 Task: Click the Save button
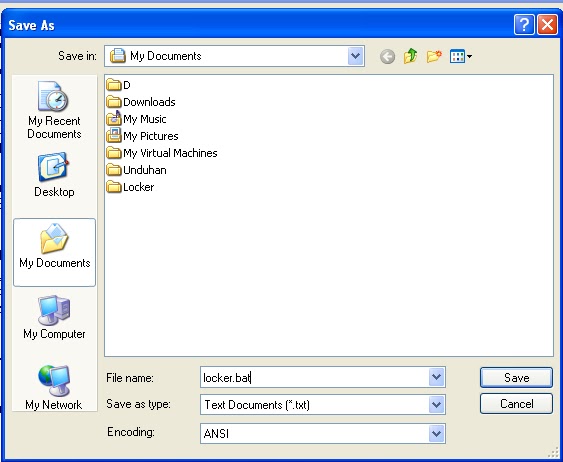point(516,377)
